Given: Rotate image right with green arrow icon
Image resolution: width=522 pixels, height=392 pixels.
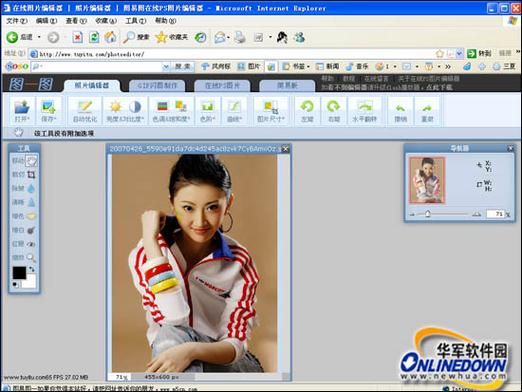Looking at the screenshot, I should point(333,107).
